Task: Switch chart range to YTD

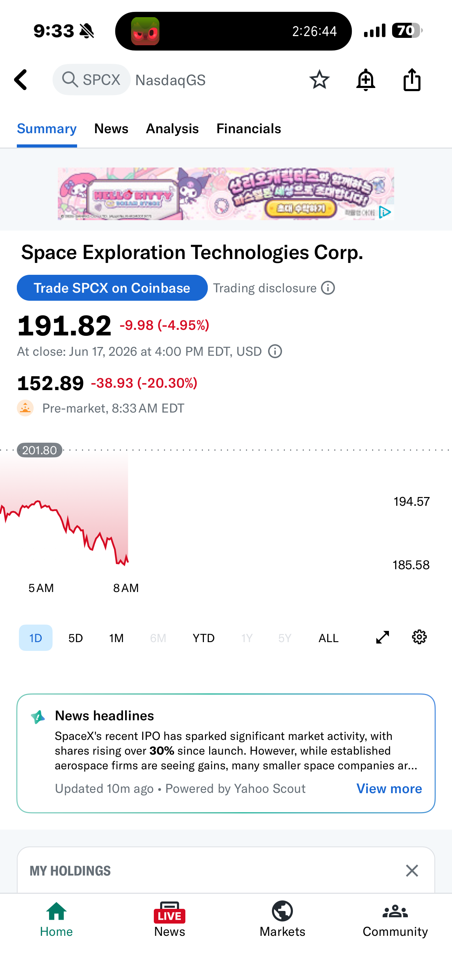Action: pyautogui.click(x=204, y=638)
